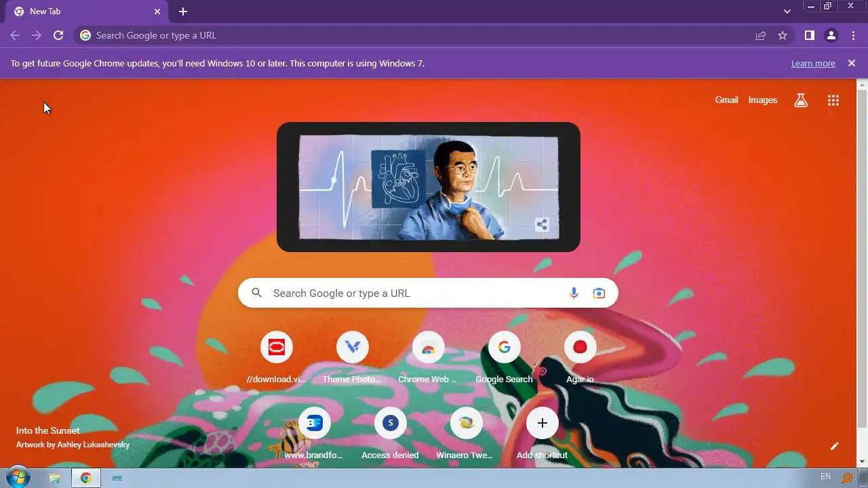Open the Gmail link

[x=726, y=100]
